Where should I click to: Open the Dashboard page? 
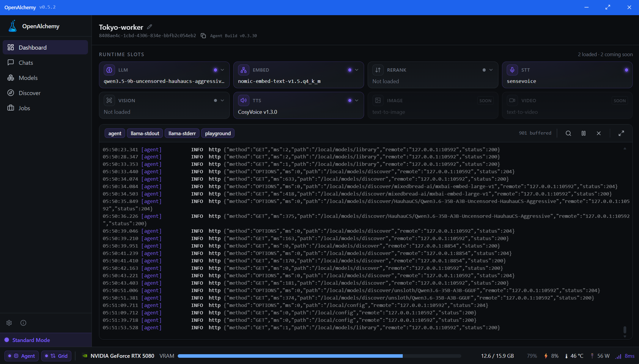pos(45,48)
